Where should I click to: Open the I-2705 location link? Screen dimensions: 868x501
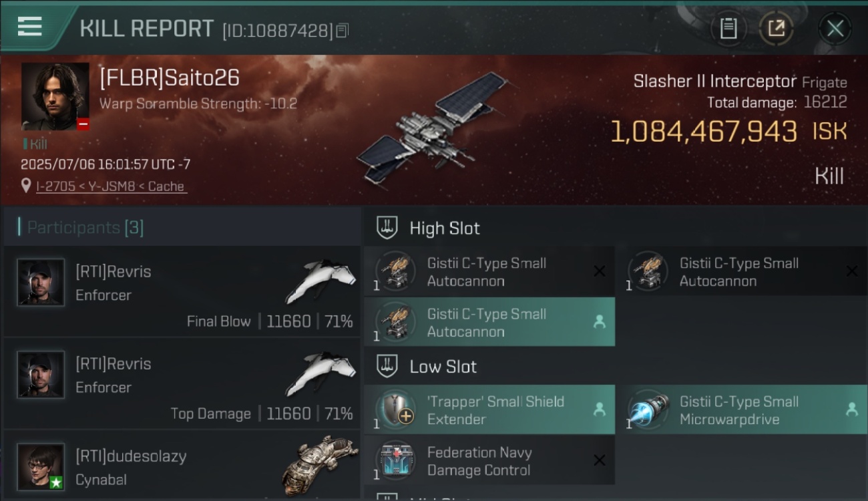(x=111, y=186)
